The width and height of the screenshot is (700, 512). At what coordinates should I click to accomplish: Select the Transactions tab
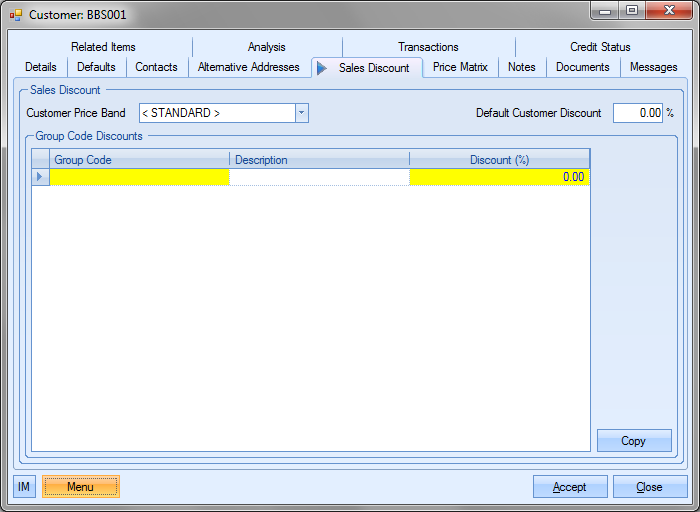point(428,47)
